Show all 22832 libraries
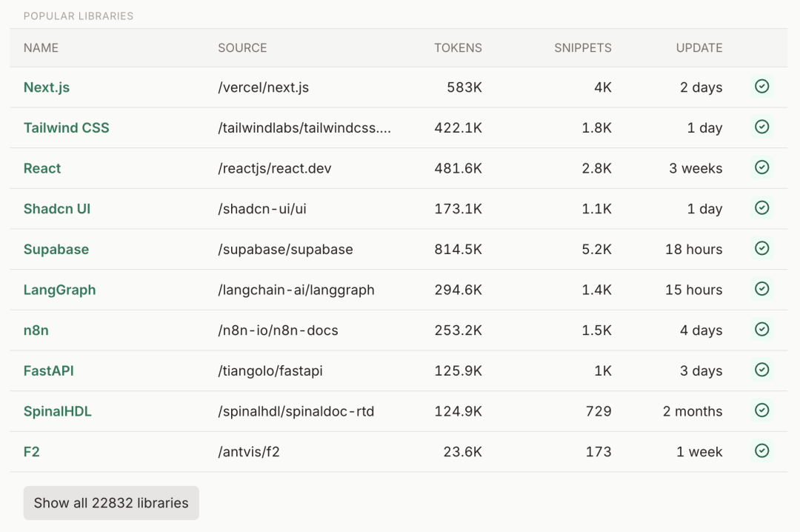Screen dimensions: 800x532 111,503
